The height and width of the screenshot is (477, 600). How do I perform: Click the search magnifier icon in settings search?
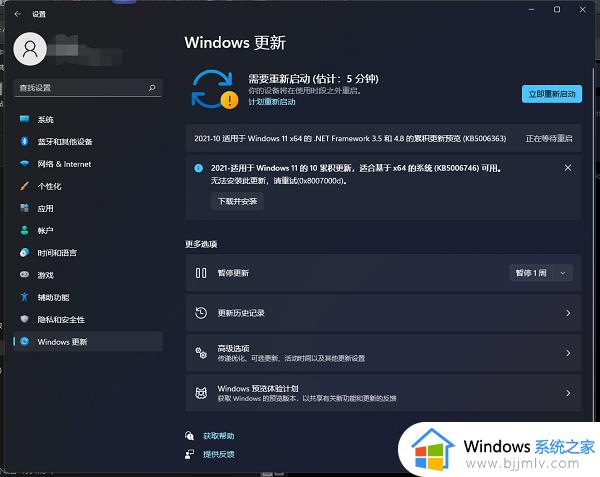pyautogui.click(x=152, y=88)
